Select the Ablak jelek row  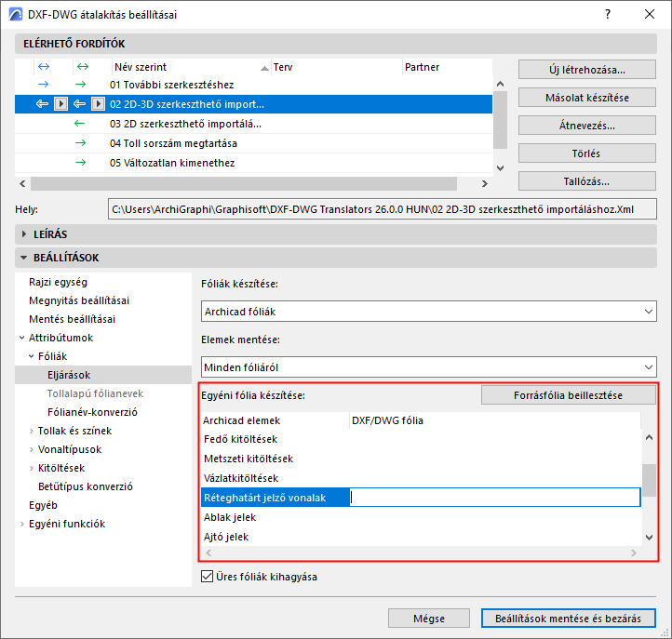tap(421, 517)
